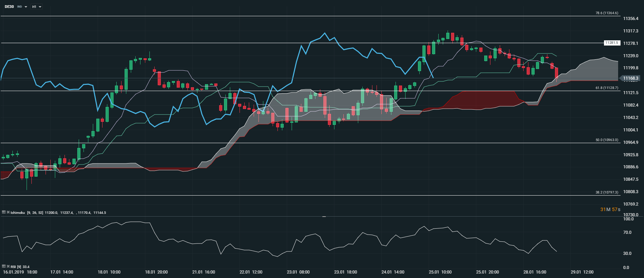The width and height of the screenshot is (644, 278).
Task: Remove the RSI indicator with its X icon
Action: tap(8, 267)
